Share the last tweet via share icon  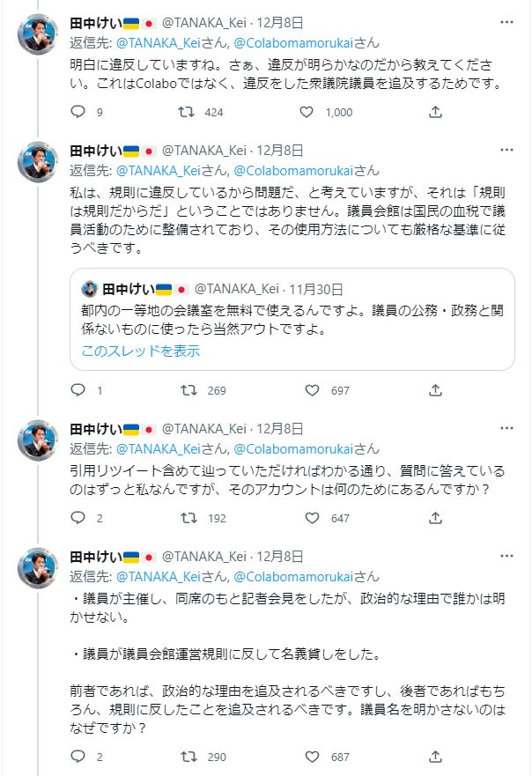point(435,757)
